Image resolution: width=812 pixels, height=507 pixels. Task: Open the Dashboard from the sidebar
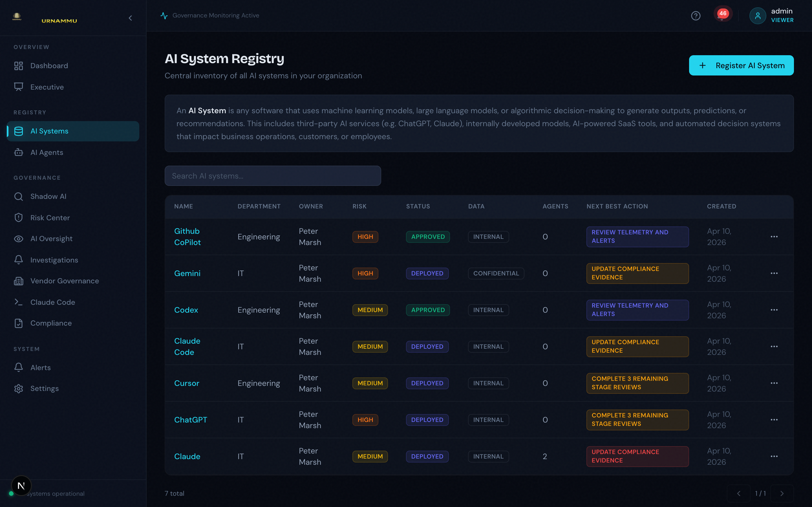[x=49, y=65]
